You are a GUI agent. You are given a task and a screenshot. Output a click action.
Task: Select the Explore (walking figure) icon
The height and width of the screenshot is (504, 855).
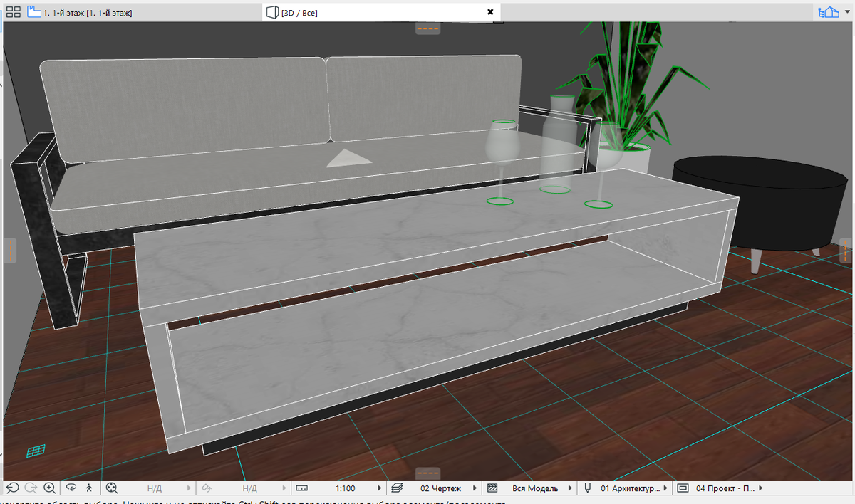point(89,488)
